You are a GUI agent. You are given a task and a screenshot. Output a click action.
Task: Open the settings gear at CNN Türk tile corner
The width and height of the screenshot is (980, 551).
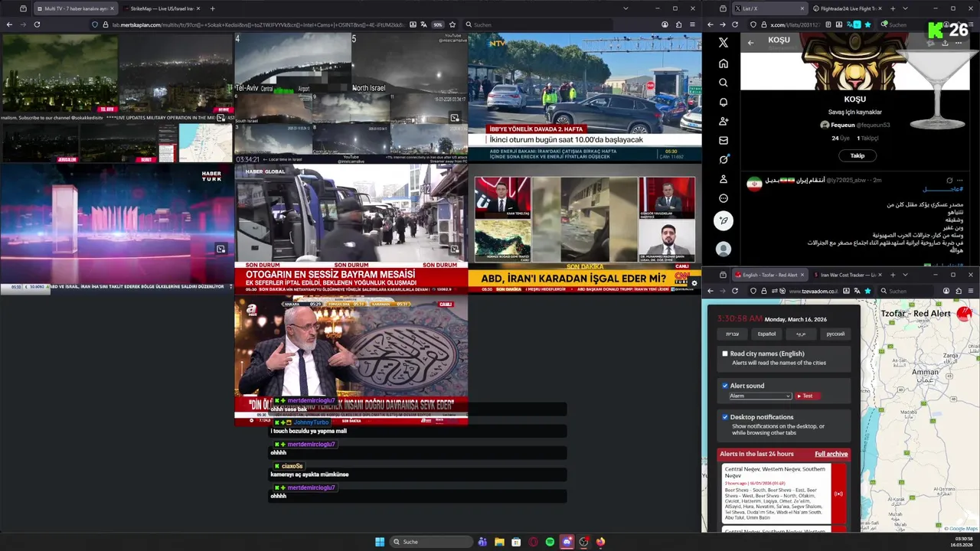click(694, 283)
